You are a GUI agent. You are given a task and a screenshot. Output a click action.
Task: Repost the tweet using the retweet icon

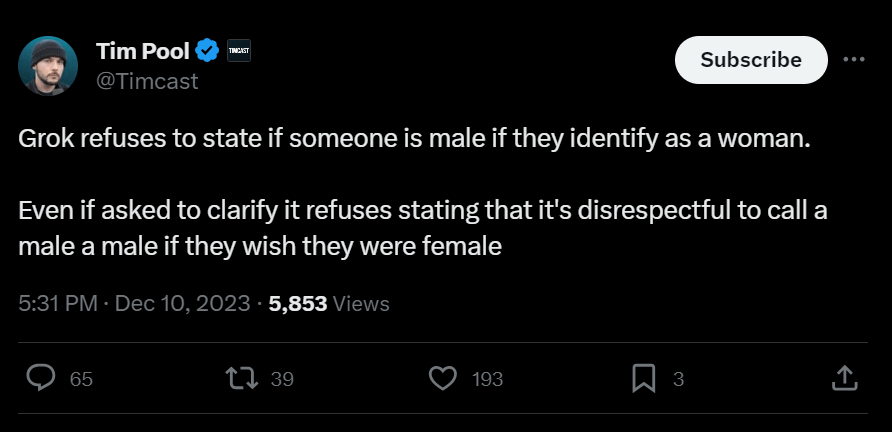[240, 378]
